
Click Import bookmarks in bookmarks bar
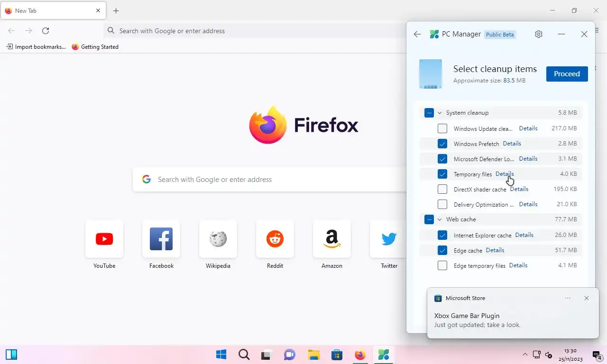pyautogui.click(x=36, y=47)
